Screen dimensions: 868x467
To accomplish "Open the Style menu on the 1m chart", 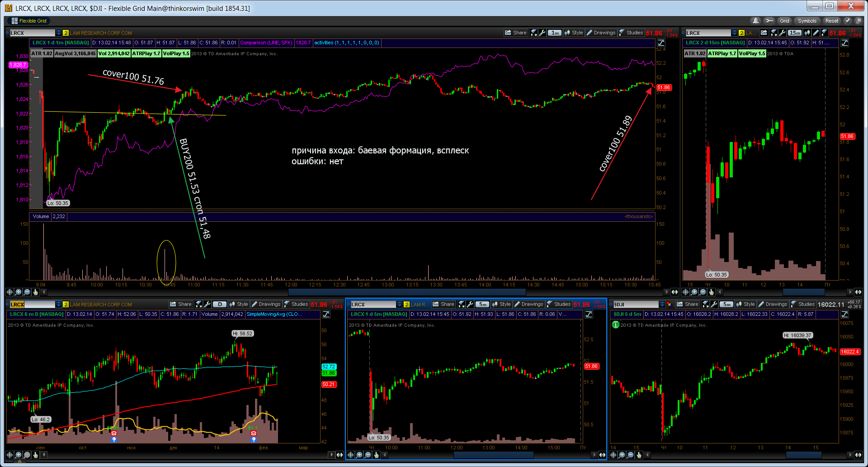I will coord(574,33).
